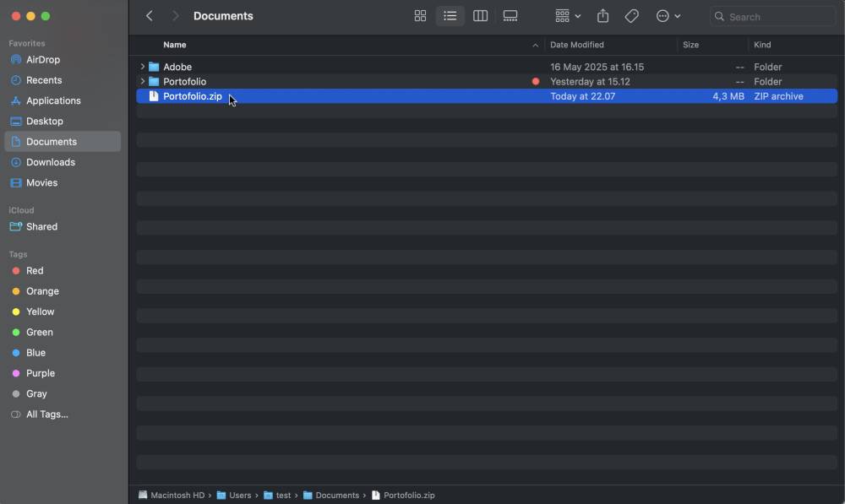Image resolution: width=845 pixels, height=504 pixels.
Task: Open Desktop in the sidebar
Action: pos(63,122)
